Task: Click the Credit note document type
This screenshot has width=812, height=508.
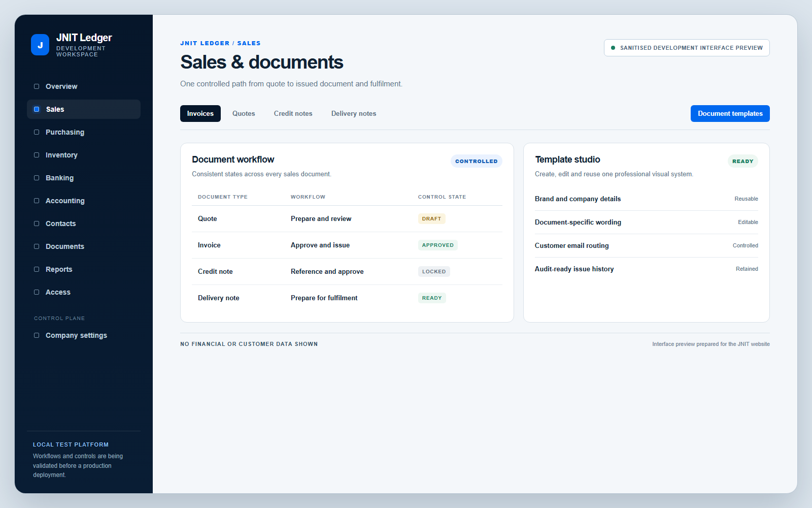Action: point(215,271)
